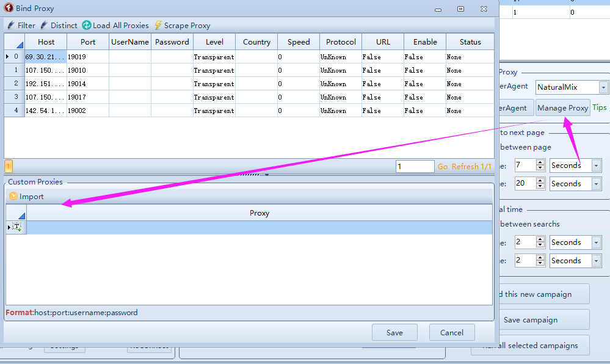Click the Scrape Proxy lightning icon
Viewport: 610px width, 364px height.
pos(158,26)
